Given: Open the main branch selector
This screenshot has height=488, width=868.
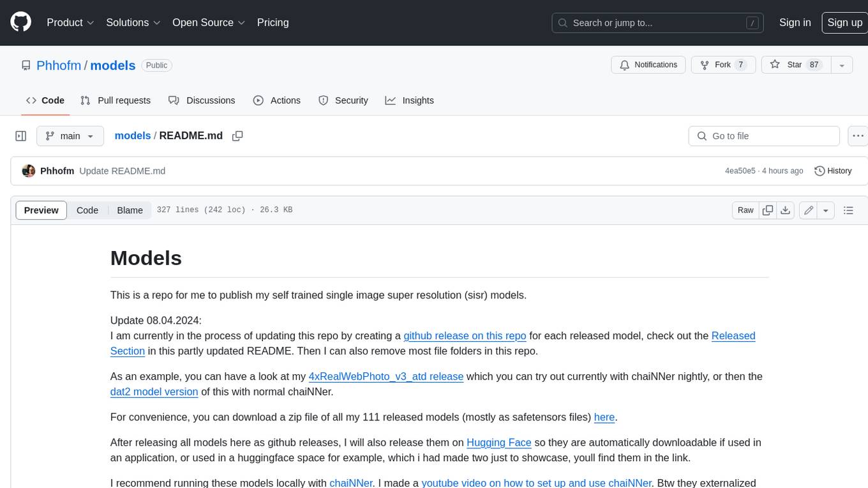Looking at the screenshot, I should (x=70, y=136).
